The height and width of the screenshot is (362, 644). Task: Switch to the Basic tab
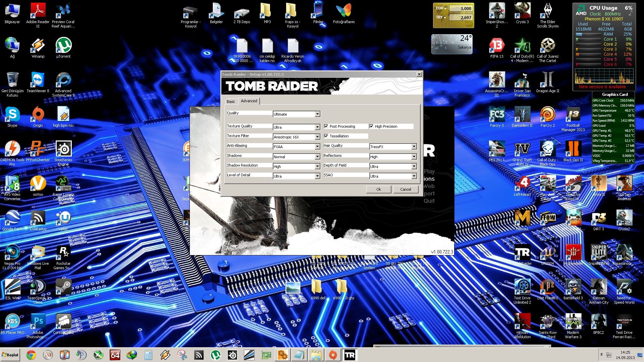pyautogui.click(x=231, y=102)
